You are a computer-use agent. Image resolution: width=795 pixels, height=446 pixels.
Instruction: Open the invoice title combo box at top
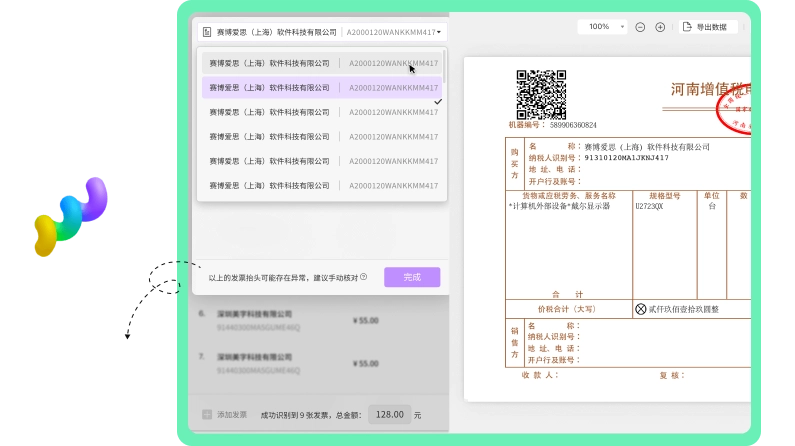(x=322, y=32)
